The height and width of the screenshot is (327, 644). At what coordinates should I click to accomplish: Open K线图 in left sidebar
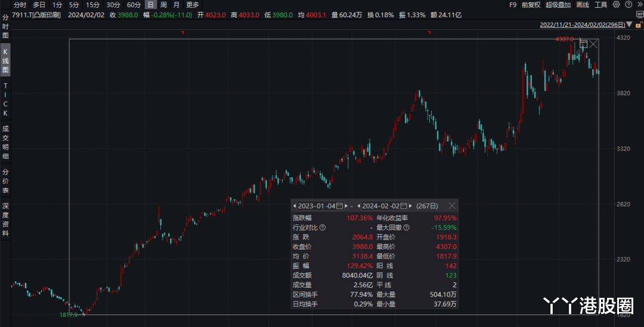[x=5, y=61]
